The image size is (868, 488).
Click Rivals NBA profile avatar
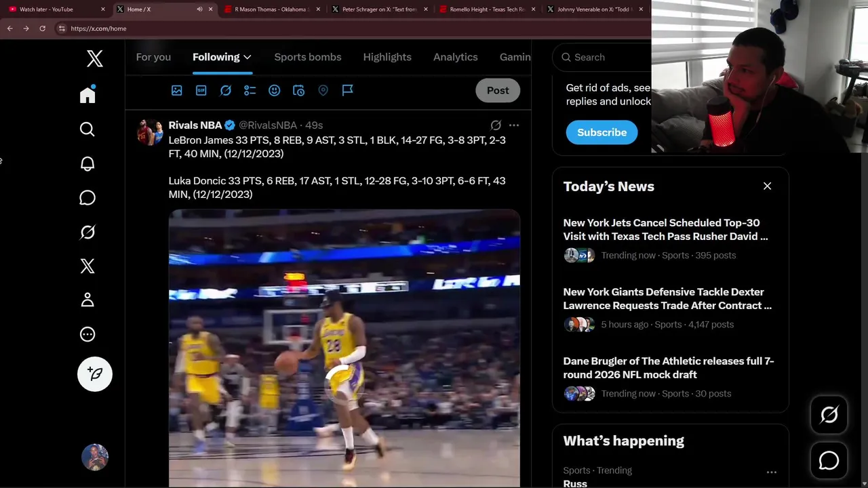pyautogui.click(x=151, y=132)
